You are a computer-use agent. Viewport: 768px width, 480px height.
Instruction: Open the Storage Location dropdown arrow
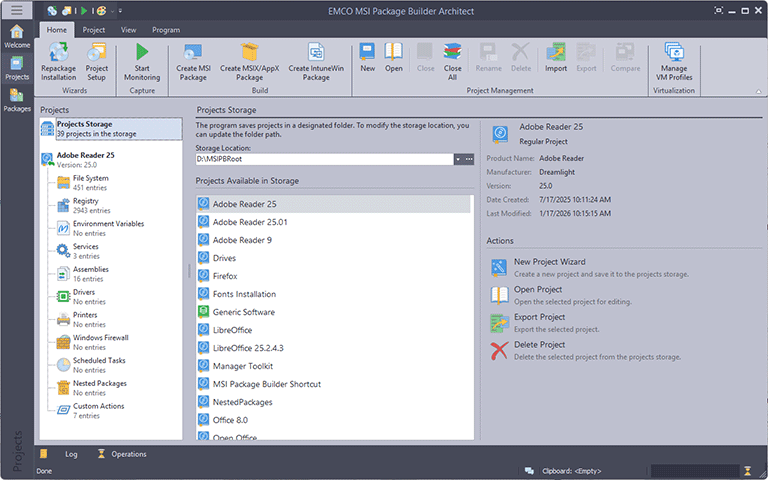click(x=458, y=159)
